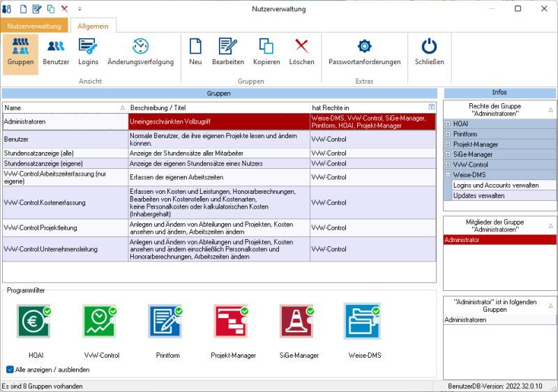Select the Allgemein ribbon tab
Viewport: 558px width, 392px height.
point(93,26)
